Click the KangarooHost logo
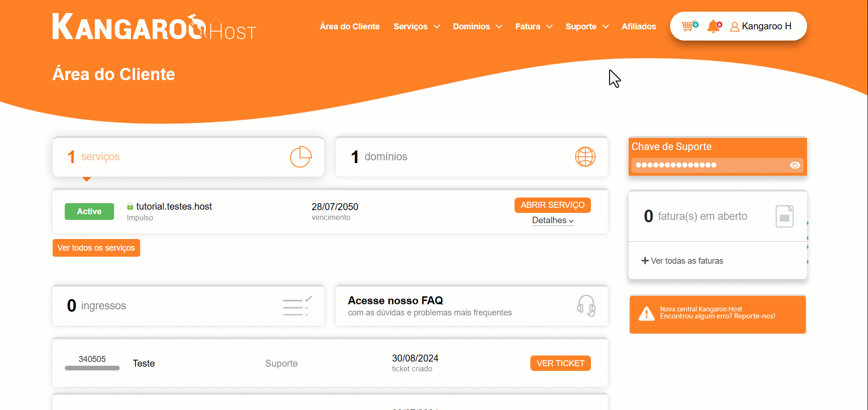Viewport: 868px width, 410px height. tap(154, 27)
